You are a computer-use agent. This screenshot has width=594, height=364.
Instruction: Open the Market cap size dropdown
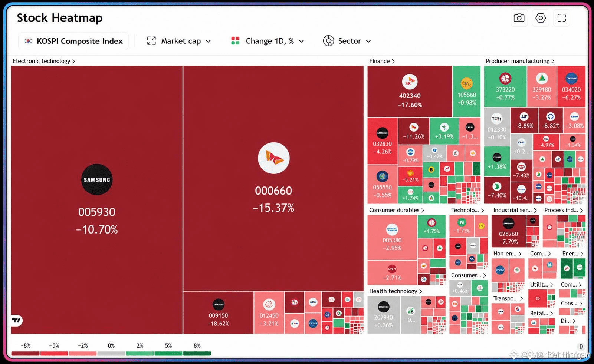tap(179, 41)
